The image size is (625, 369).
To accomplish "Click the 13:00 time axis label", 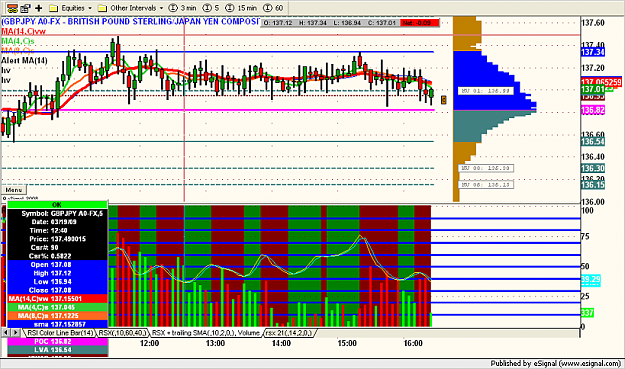I will (215, 343).
